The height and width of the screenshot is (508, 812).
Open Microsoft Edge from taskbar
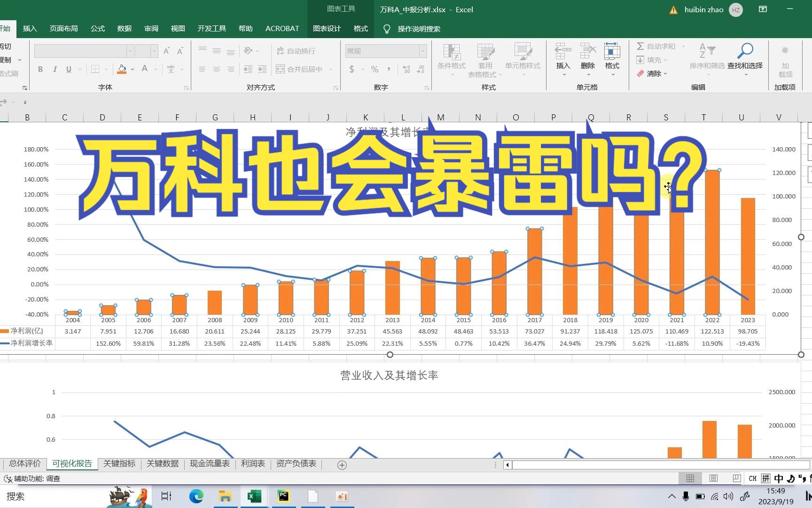(196, 496)
